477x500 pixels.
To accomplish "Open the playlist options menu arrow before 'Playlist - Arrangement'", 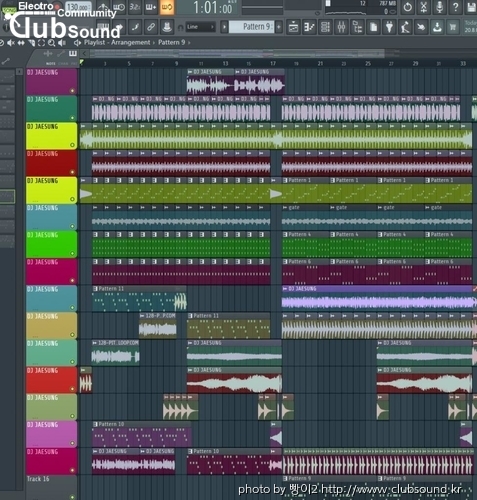I will tap(77, 43).
